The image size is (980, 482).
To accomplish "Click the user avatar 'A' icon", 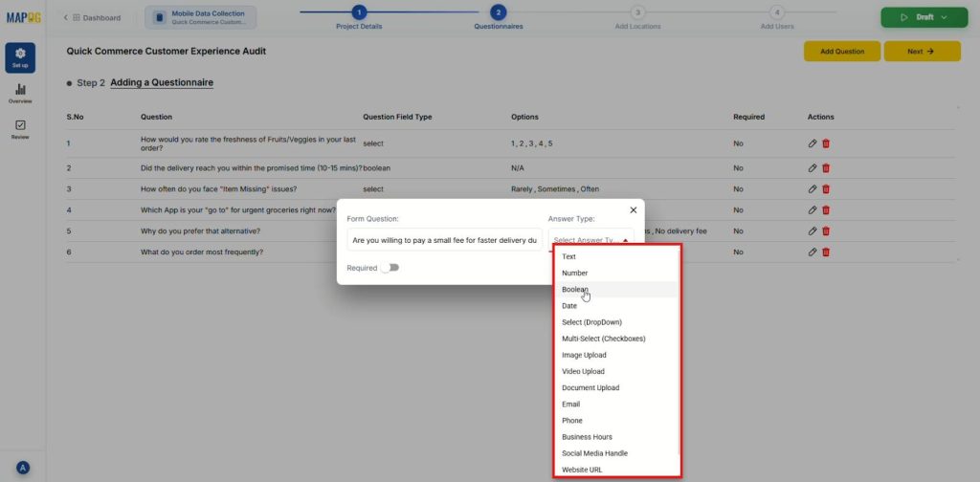I will [x=23, y=467].
